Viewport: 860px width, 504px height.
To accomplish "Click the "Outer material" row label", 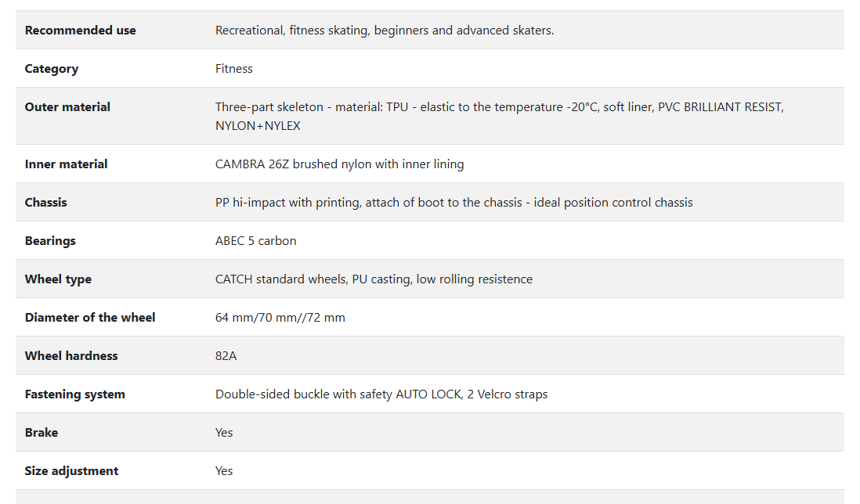I will (67, 107).
